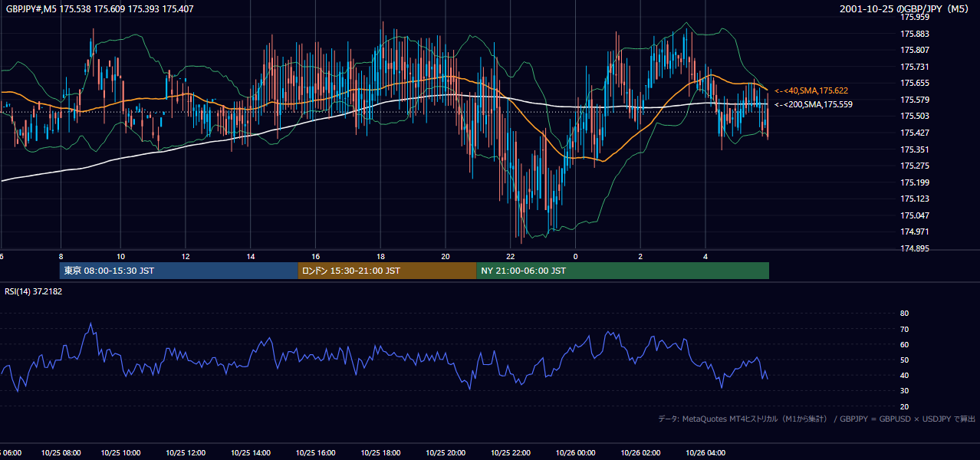Click RSI scale value 80
The width and height of the screenshot is (980, 460).
(x=904, y=314)
